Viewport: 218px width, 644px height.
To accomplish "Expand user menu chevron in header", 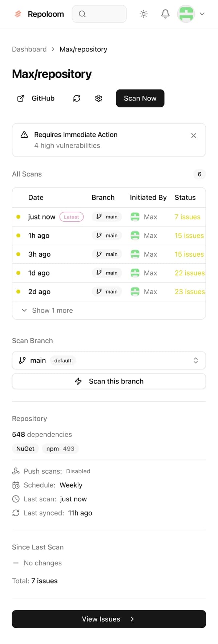I will coord(202,14).
